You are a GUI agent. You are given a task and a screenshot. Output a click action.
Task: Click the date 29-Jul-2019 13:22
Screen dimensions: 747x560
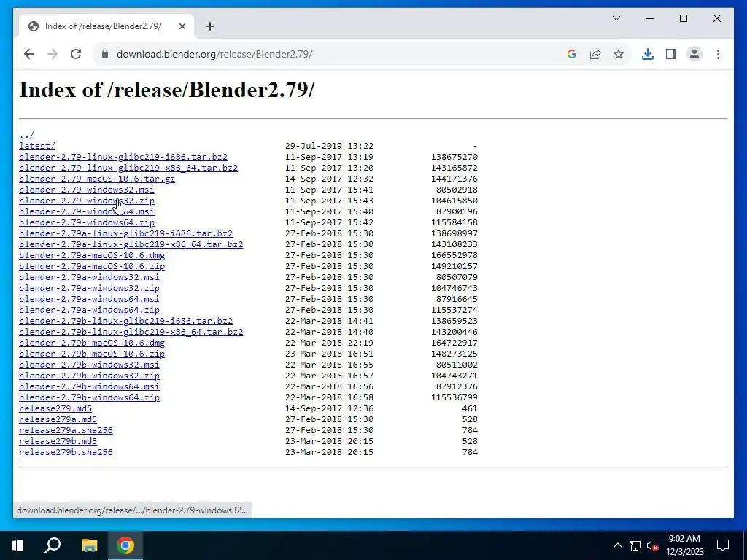[x=329, y=146]
